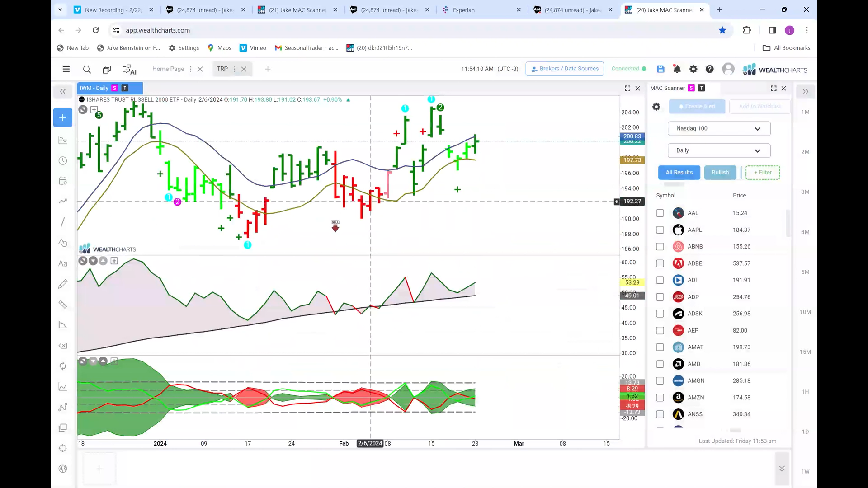This screenshot has height=488, width=868.
Task: Close the Home Page tab
Action: point(200,69)
